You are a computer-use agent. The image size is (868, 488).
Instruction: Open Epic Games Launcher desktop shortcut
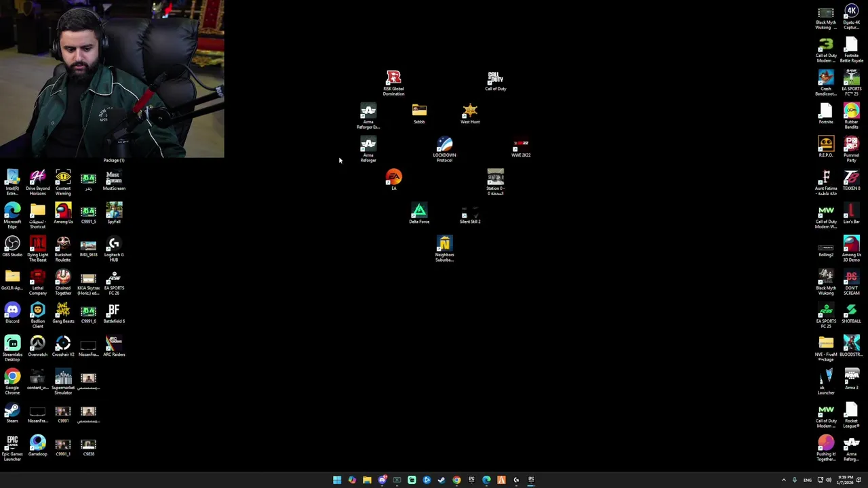[12, 448]
